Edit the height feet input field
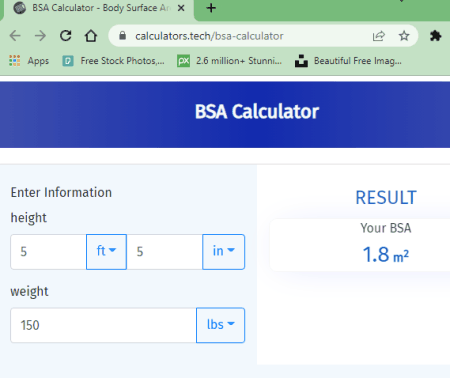The image size is (450, 378). (48, 252)
